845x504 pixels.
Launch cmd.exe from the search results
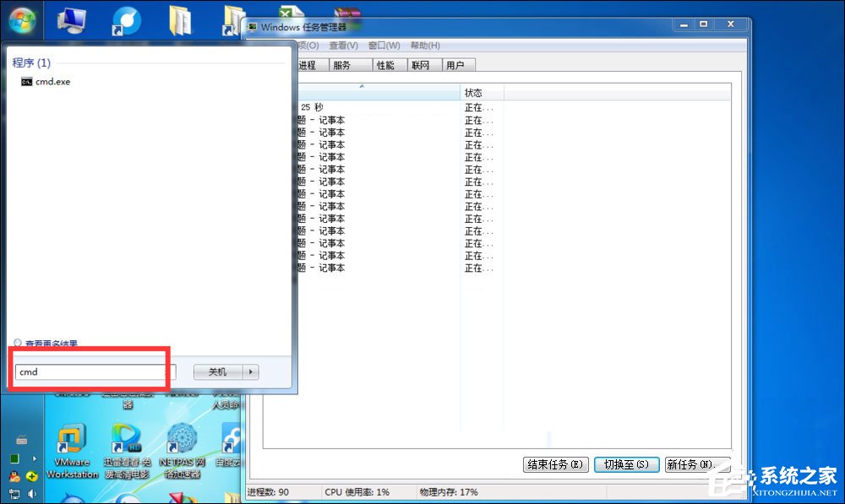(x=51, y=81)
